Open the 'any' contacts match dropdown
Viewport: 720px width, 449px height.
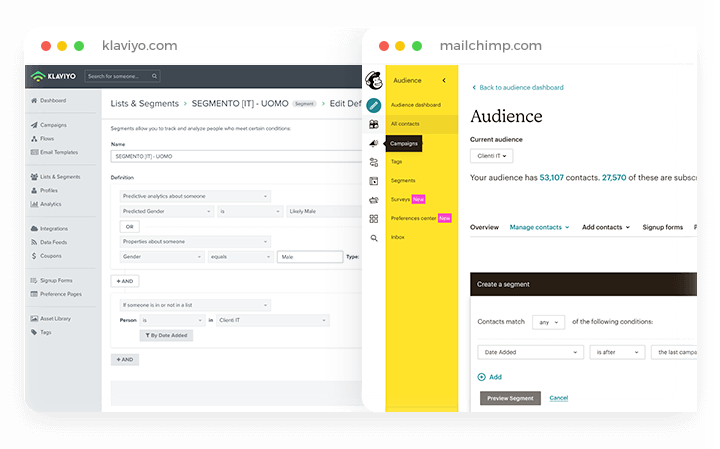(548, 322)
